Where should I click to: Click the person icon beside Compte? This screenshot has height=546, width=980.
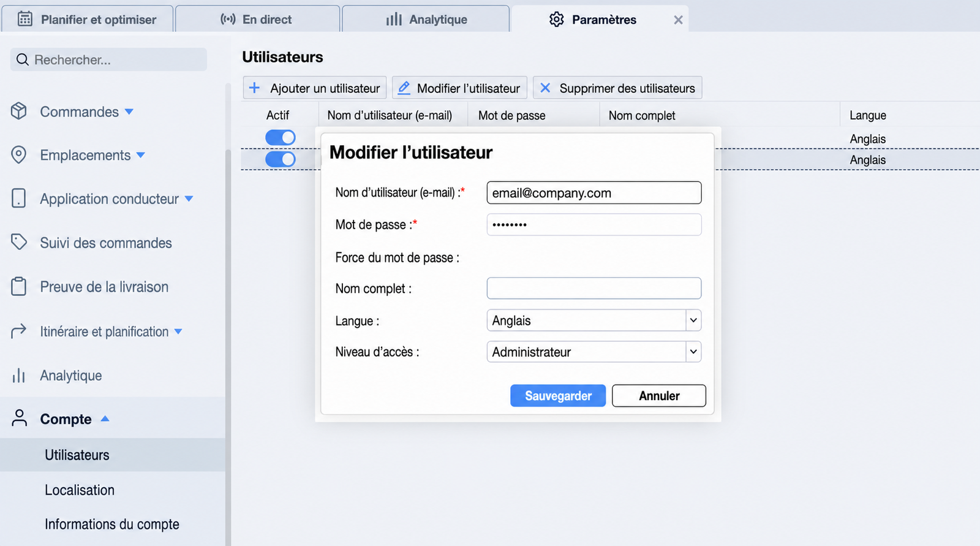click(x=20, y=419)
